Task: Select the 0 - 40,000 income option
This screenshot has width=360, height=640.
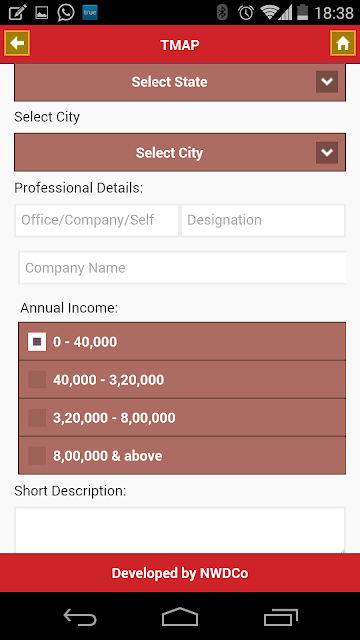Action: (182, 342)
